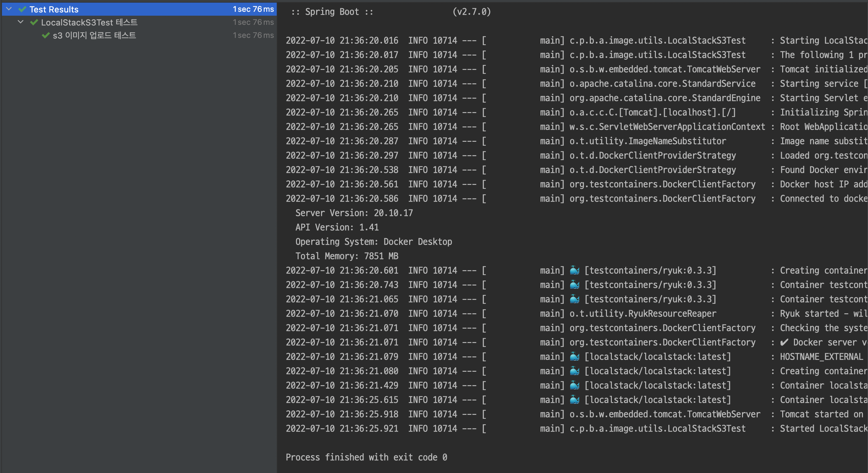Image resolution: width=868 pixels, height=473 pixels.
Task: Click the 'Tomcat started on' log message
Action: 822,414
